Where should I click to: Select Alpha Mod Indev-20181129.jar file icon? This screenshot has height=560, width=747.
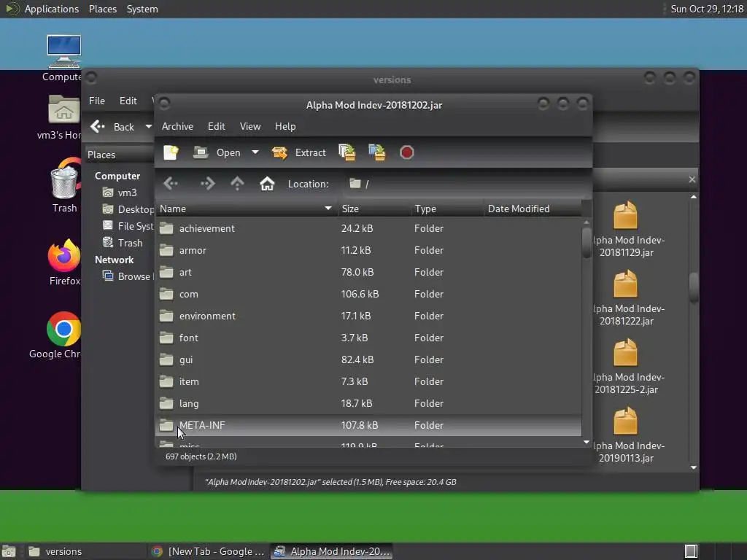(x=625, y=215)
